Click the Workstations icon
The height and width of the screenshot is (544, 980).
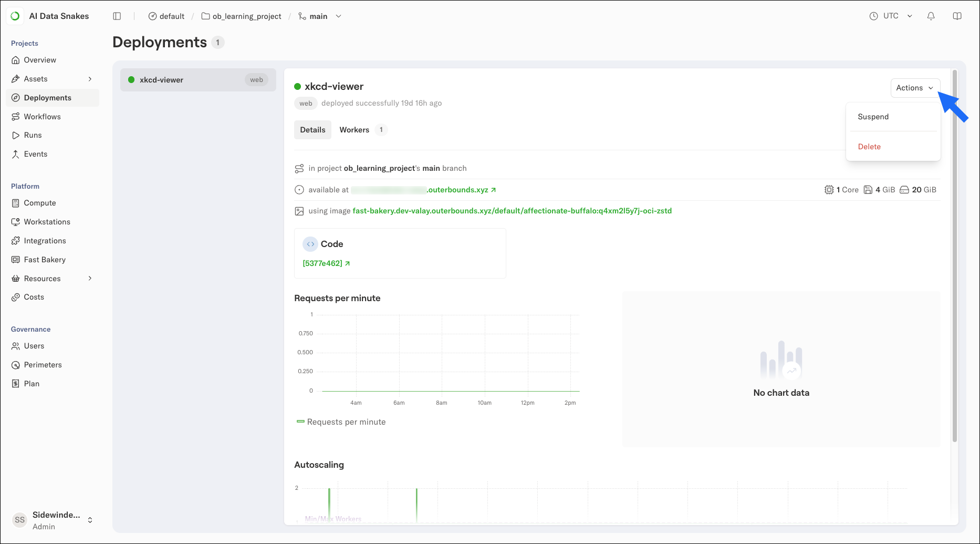pyautogui.click(x=16, y=222)
